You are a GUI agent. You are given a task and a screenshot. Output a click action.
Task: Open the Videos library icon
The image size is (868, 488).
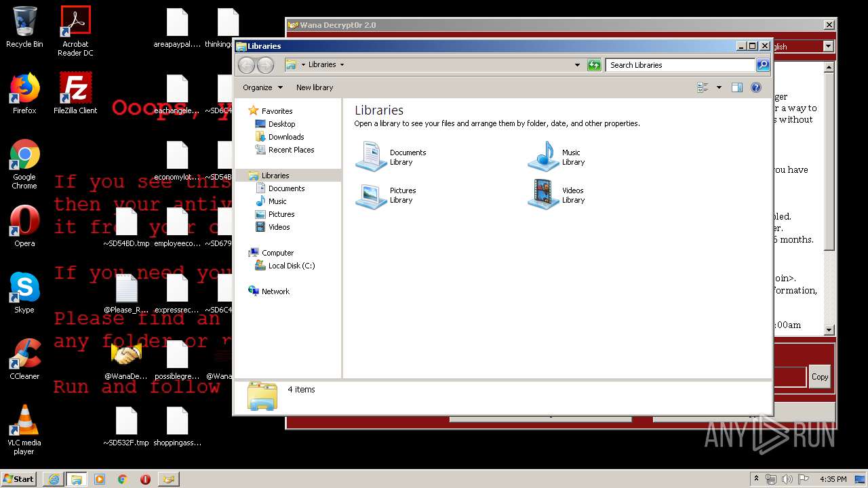[x=543, y=195]
